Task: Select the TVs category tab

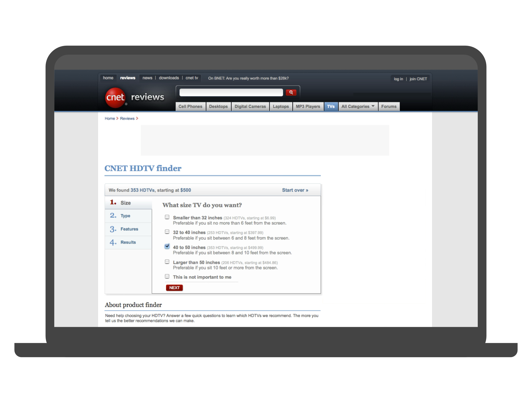Action: click(x=331, y=107)
